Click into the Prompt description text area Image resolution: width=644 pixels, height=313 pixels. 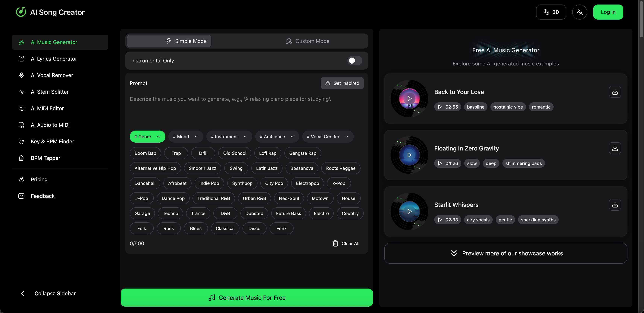[246, 108]
